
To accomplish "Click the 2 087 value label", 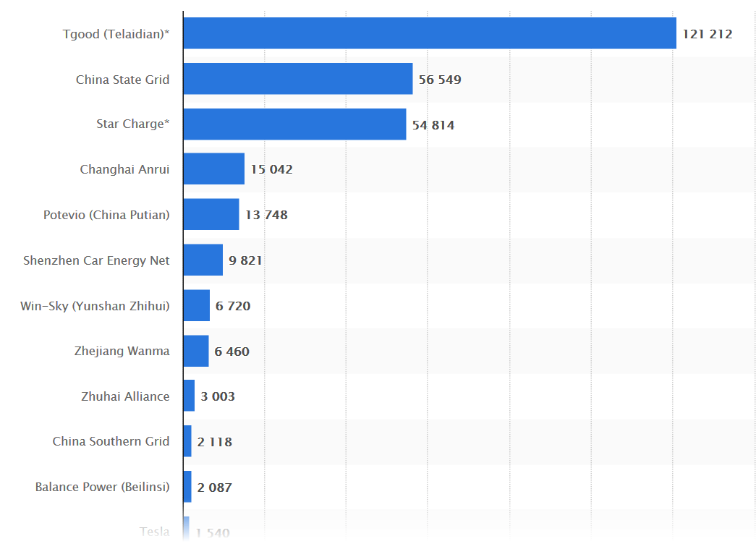I will (214, 488).
